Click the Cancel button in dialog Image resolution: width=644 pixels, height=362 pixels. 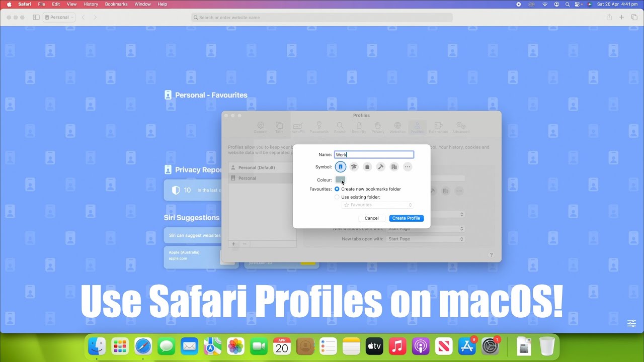pos(372,218)
